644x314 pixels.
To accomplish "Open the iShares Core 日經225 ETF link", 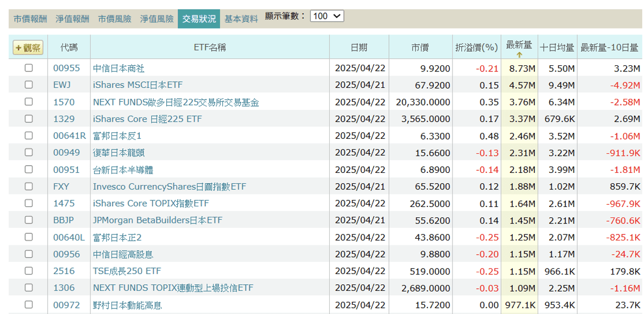I will [148, 119].
